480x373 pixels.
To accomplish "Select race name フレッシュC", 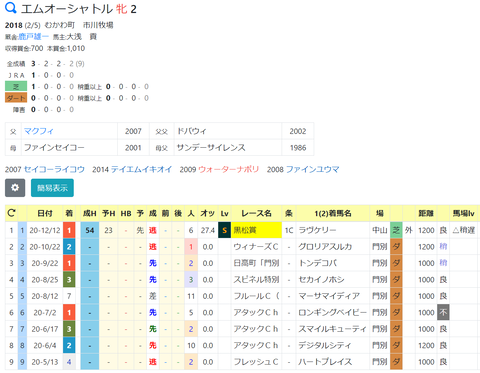I will 256,362.
